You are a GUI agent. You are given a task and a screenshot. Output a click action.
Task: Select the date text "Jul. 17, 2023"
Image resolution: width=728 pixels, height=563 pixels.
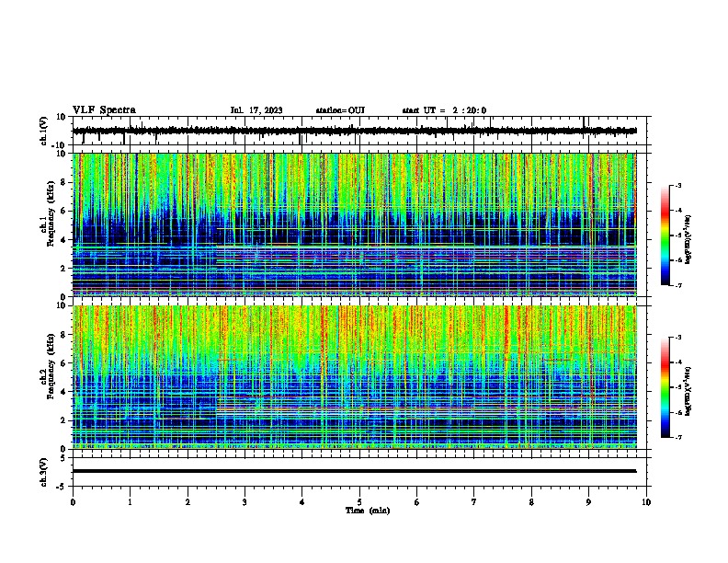[x=256, y=110]
